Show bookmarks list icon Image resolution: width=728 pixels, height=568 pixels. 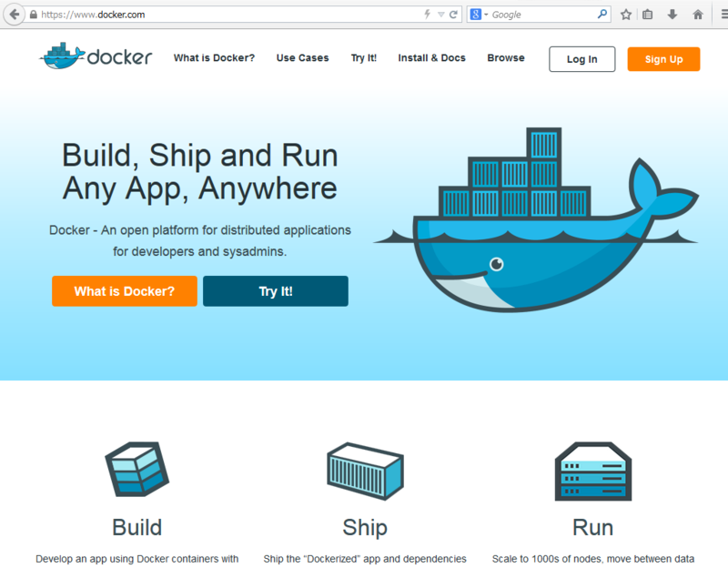pyautogui.click(x=648, y=15)
